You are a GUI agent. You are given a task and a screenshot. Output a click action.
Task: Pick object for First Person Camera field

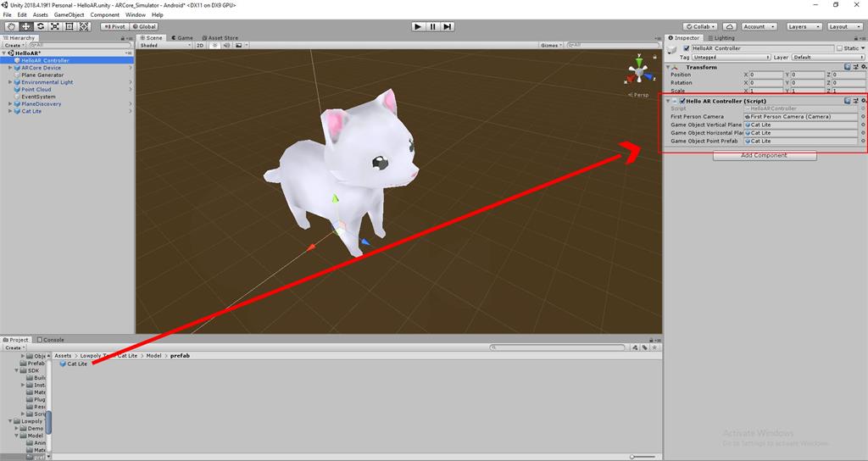863,117
